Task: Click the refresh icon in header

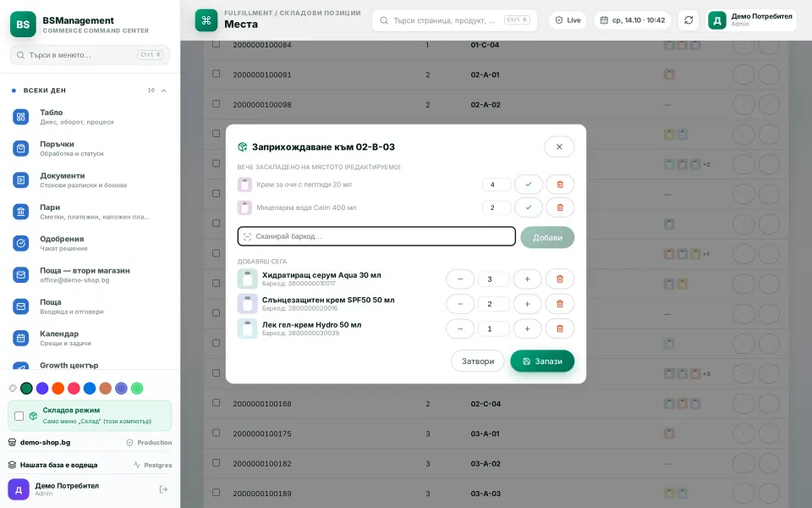Action: tap(689, 20)
